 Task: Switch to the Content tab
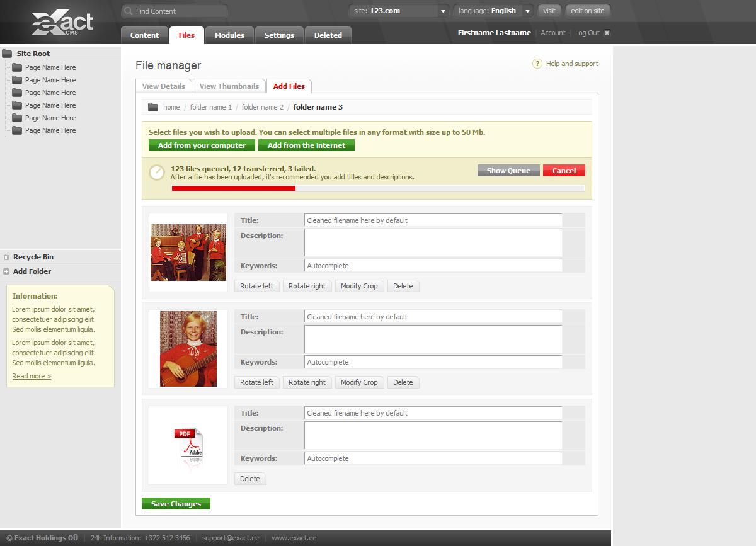click(x=144, y=35)
